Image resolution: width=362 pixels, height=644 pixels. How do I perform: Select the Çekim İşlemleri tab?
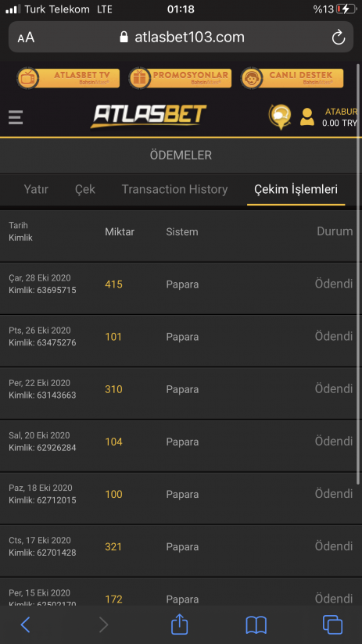coord(296,189)
